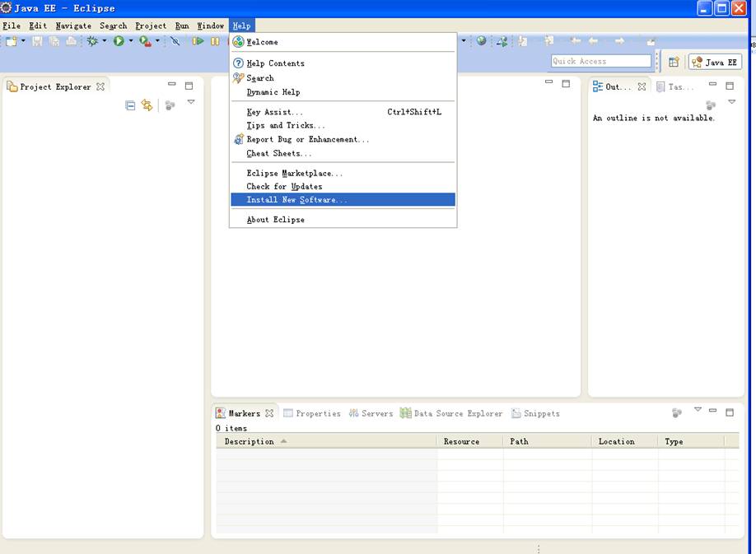
Task: Open the External Tools dropdown arrow
Action: point(157,41)
